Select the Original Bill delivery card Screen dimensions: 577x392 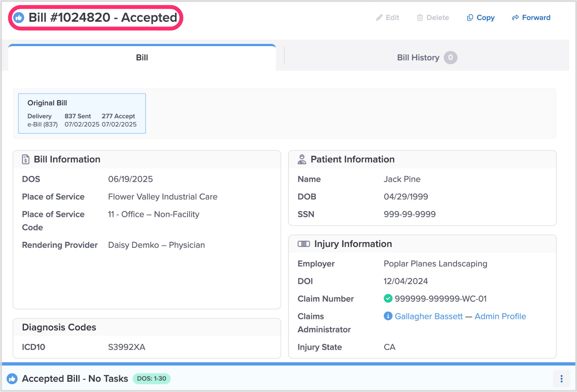[82, 113]
